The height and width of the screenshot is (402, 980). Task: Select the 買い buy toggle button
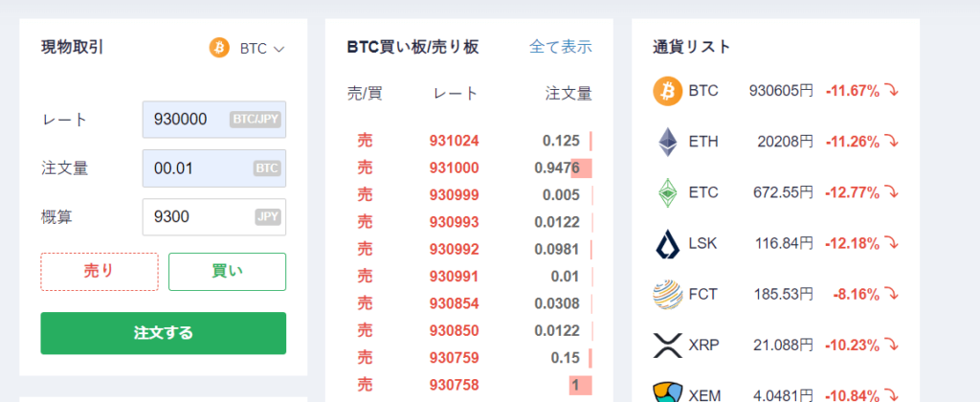coord(228,271)
